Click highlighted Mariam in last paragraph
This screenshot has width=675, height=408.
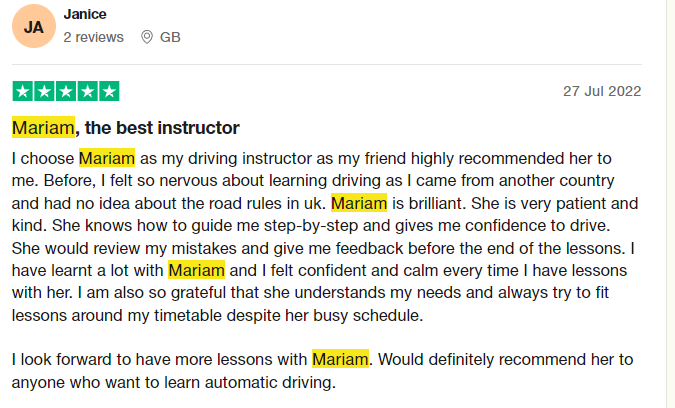[x=341, y=359]
